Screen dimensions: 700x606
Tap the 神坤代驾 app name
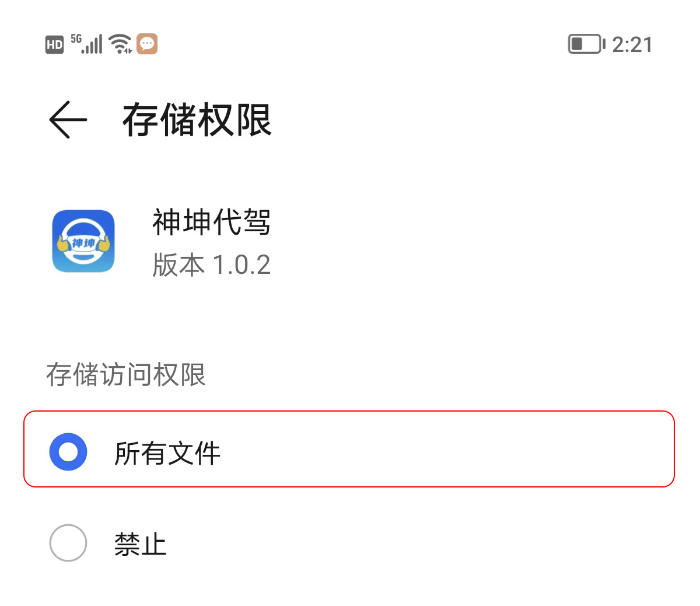pos(211,222)
